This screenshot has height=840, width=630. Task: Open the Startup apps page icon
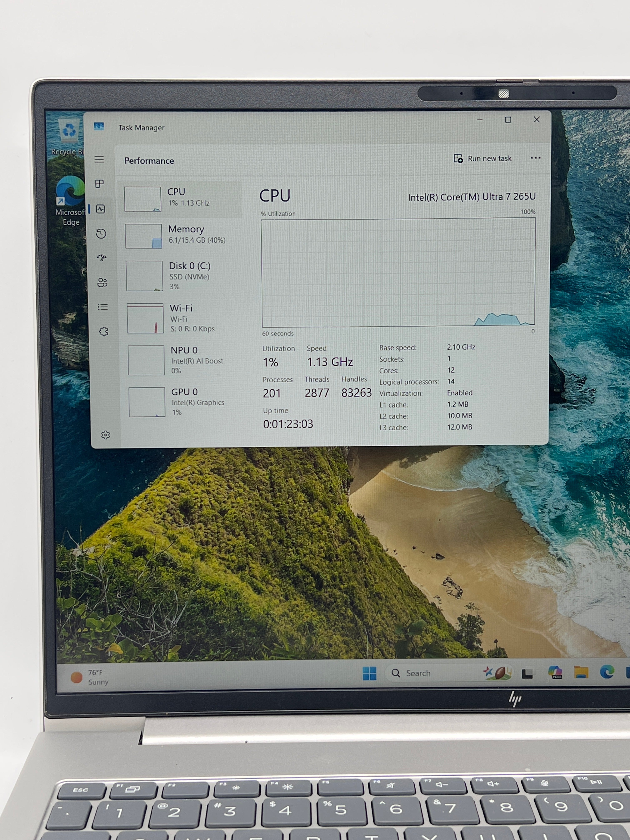pyautogui.click(x=102, y=258)
